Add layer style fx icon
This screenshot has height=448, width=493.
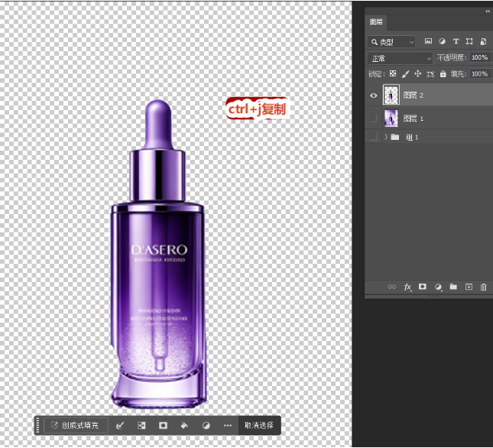407,287
